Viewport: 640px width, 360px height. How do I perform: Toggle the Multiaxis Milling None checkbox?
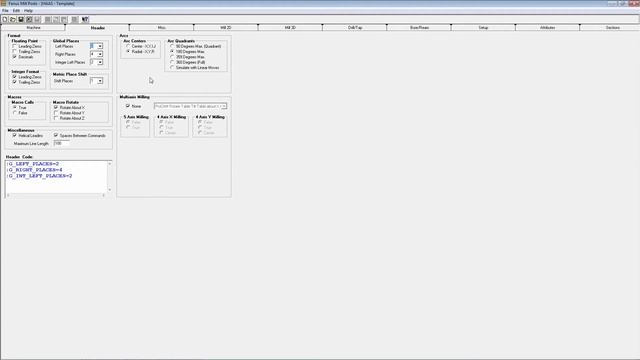[x=128, y=106]
